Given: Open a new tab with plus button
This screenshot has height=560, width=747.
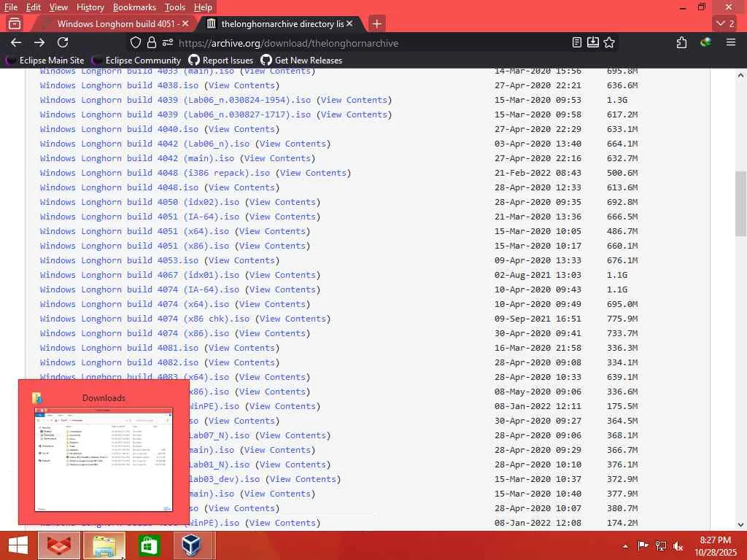Looking at the screenshot, I should coord(376,23).
